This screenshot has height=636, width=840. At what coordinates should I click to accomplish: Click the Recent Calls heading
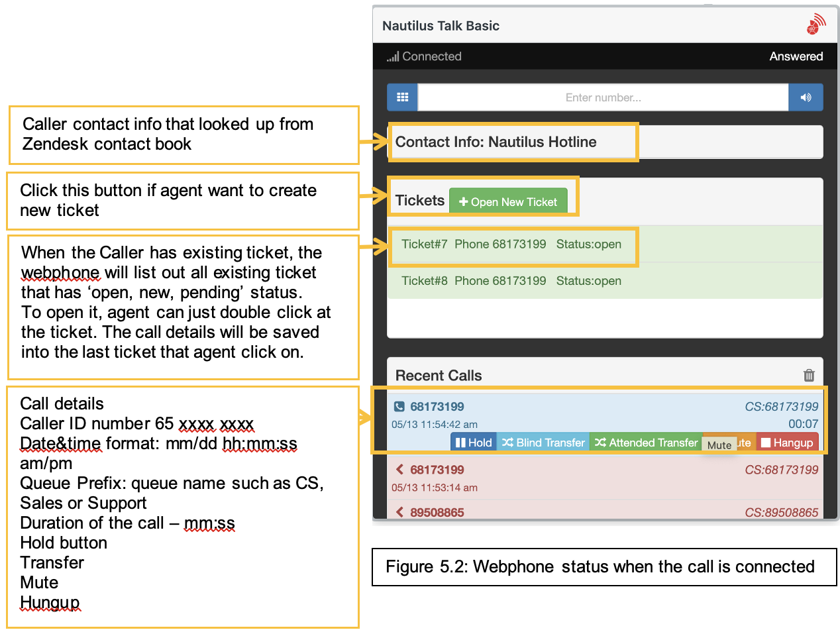(x=439, y=376)
